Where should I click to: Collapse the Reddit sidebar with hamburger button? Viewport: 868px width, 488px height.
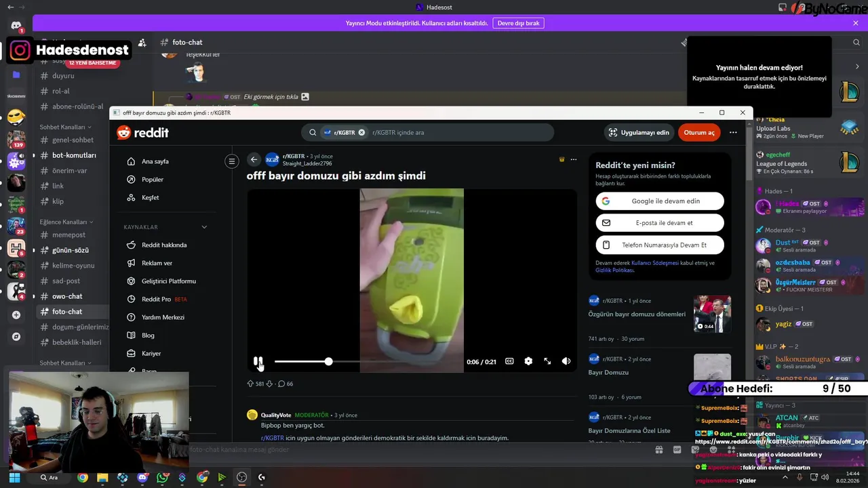click(232, 161)
